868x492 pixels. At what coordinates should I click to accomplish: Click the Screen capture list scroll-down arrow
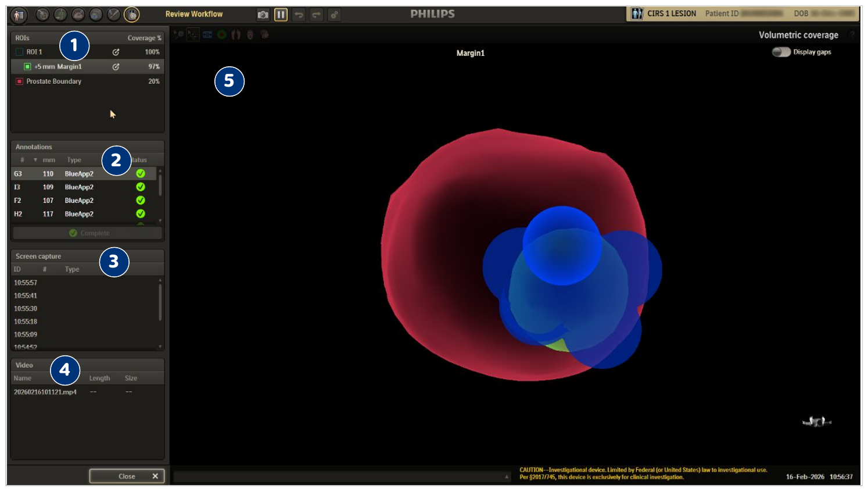(160, 347)
